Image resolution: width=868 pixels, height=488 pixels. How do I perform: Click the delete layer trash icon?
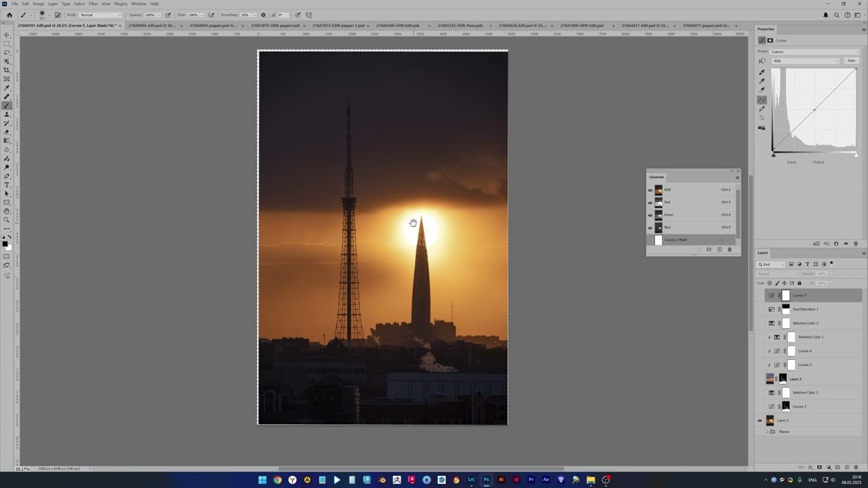click(x=855, y=468)
